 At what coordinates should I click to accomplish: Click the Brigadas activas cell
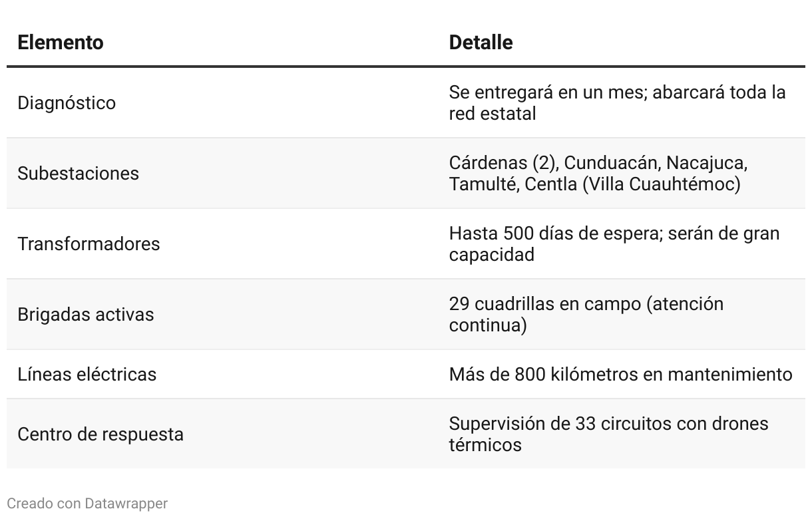coord(85,315)
